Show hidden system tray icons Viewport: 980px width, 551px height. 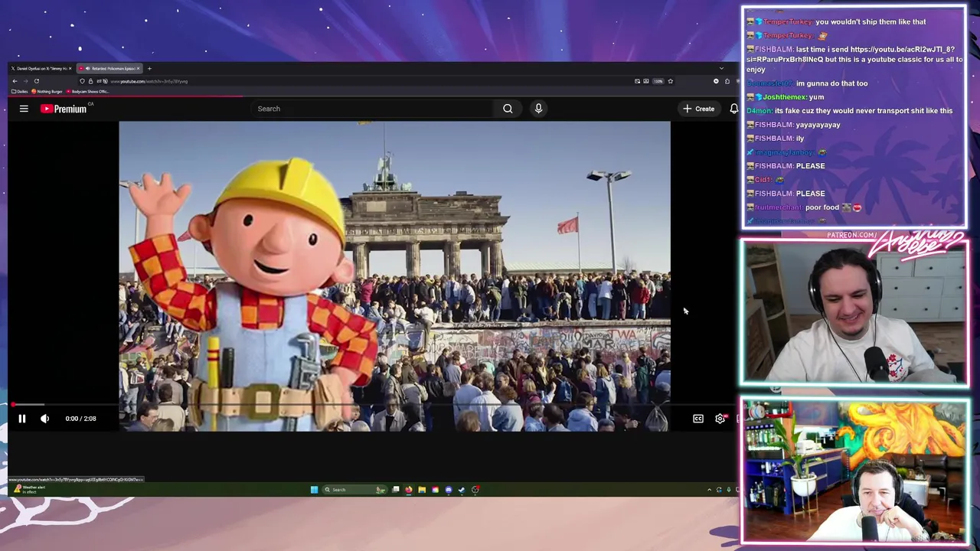[x=709, y=490]
